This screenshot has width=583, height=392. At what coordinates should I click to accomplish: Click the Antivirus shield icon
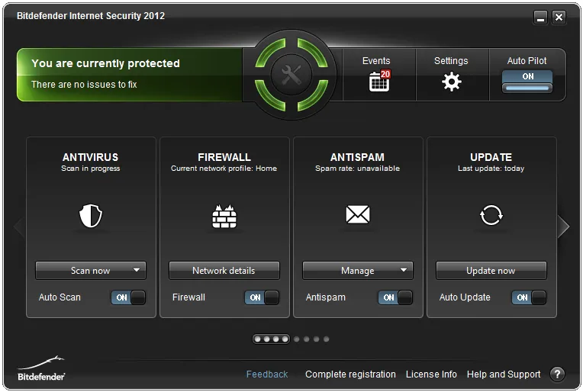[90, 215]
